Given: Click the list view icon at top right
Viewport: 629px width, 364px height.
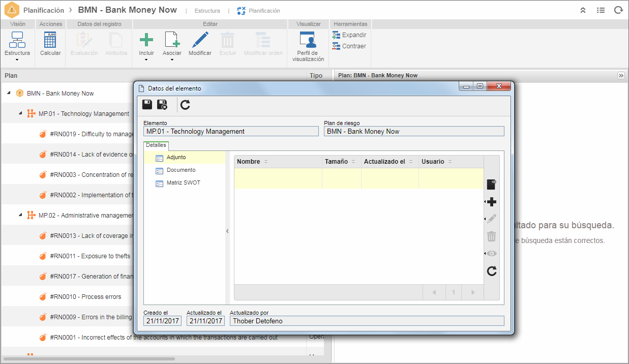Looking at the screenshot, I should click(601, 10).
